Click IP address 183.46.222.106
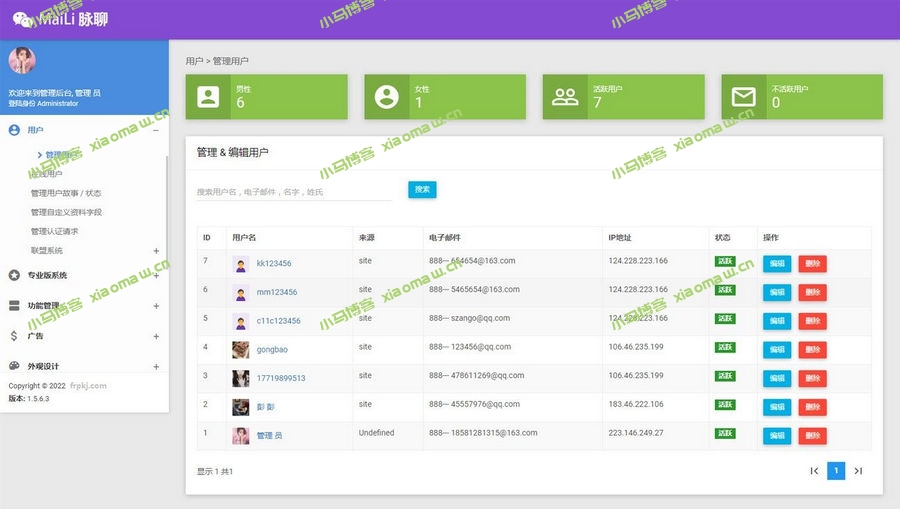900x509 pixels. tap(636, 404)
